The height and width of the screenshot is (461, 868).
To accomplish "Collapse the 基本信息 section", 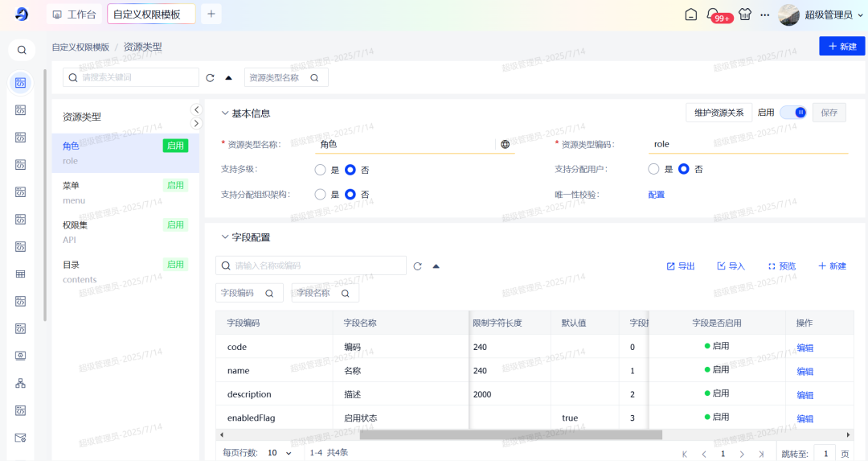I will [225, 113].
